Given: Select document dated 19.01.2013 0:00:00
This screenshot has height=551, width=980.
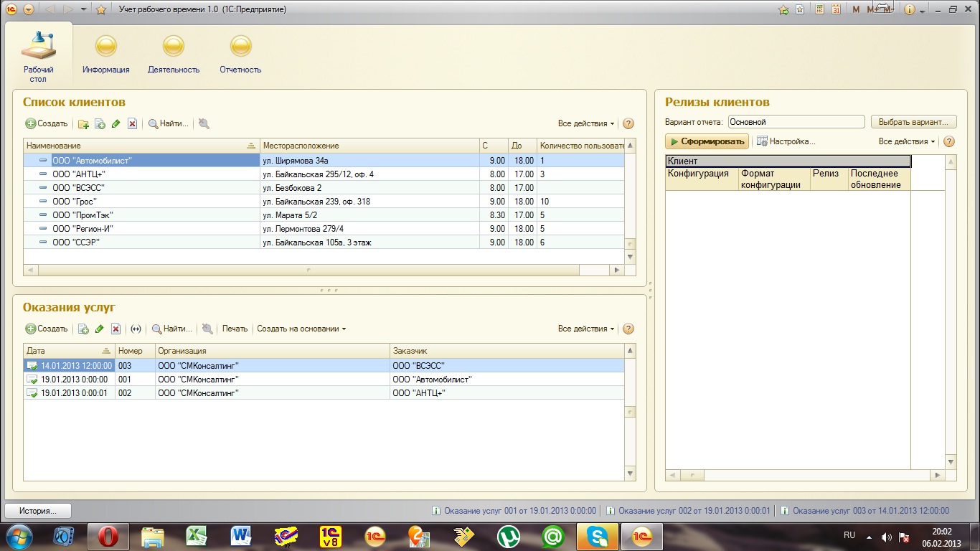Looking at the screenshot, I should pos(324,380).
